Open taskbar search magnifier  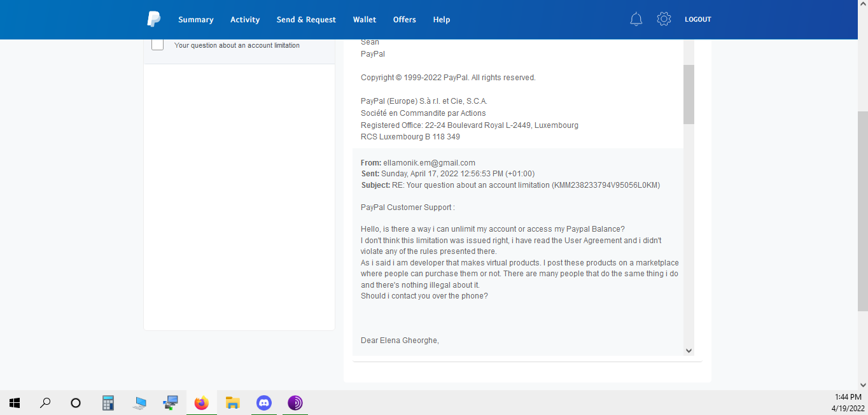pyautogui.click(x=45, y=402)
